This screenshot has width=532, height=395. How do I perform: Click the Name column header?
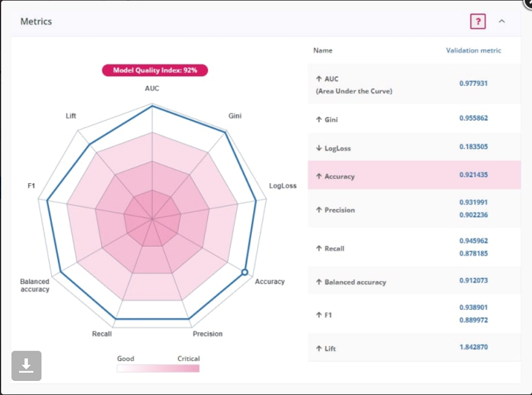pyautogui.click(x=323, y=51)
